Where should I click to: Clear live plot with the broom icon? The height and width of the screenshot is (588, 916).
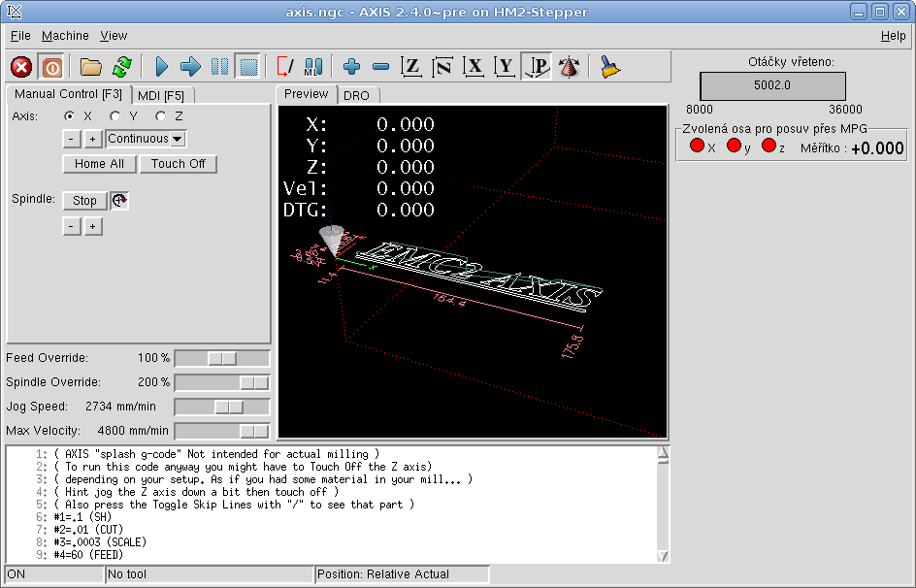(609, 67)
